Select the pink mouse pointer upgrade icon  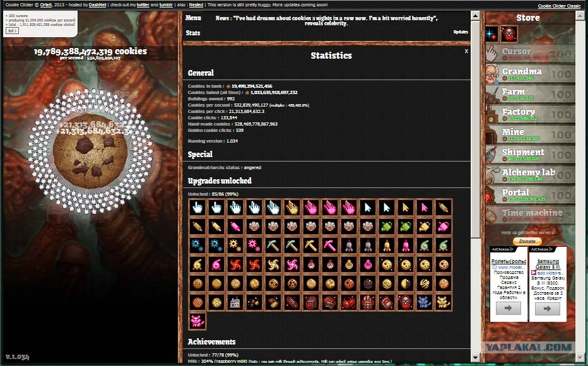coord(424,208)
